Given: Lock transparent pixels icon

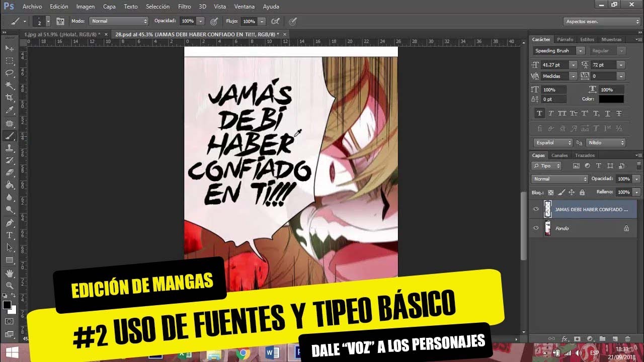Looking at the screenshot, I should coord(551,192).
